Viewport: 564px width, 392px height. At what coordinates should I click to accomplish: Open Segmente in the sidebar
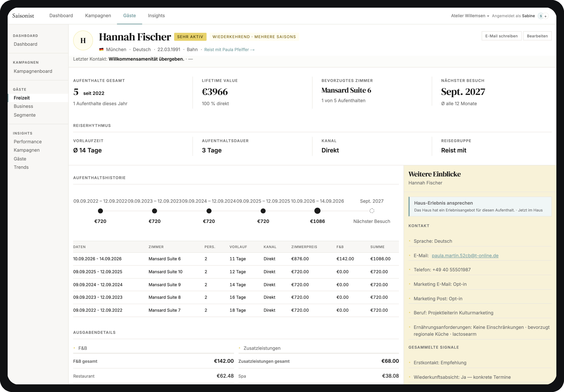click(x=25, y=115)
